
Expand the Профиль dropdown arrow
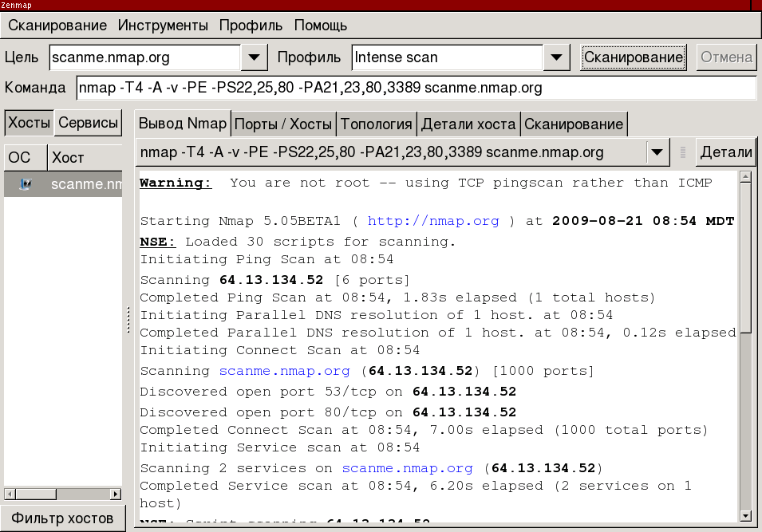point(556,57)
